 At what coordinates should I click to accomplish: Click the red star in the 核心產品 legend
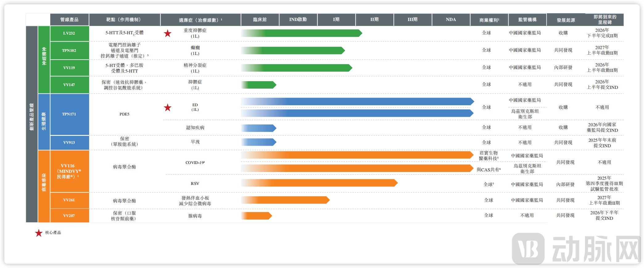(39, 233)
